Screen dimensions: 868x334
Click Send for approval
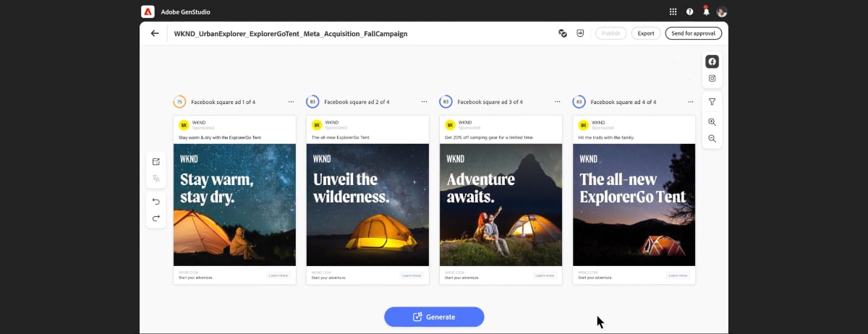pos(693,33)
